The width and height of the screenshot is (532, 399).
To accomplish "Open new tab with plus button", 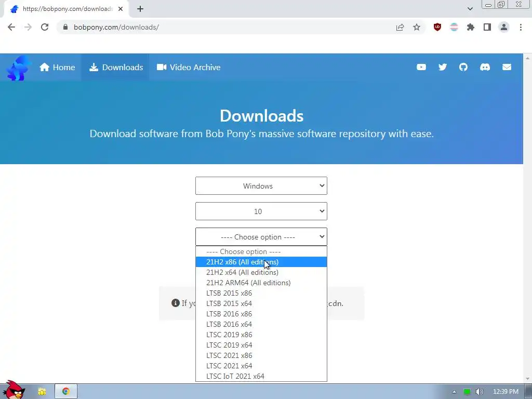I will pyautogui.click(x=140, y=9).
